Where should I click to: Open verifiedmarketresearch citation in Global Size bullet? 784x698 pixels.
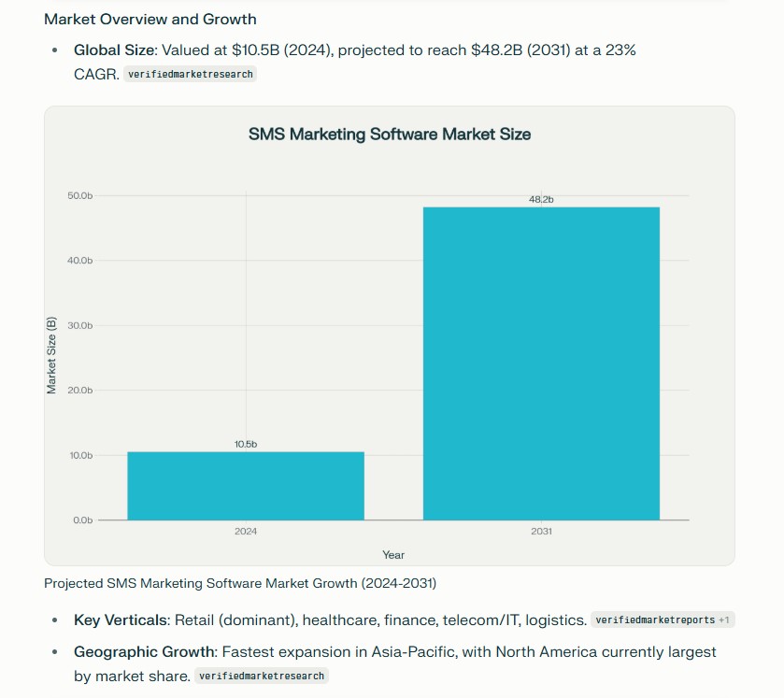pyautogui.click(x=190, y=74)
